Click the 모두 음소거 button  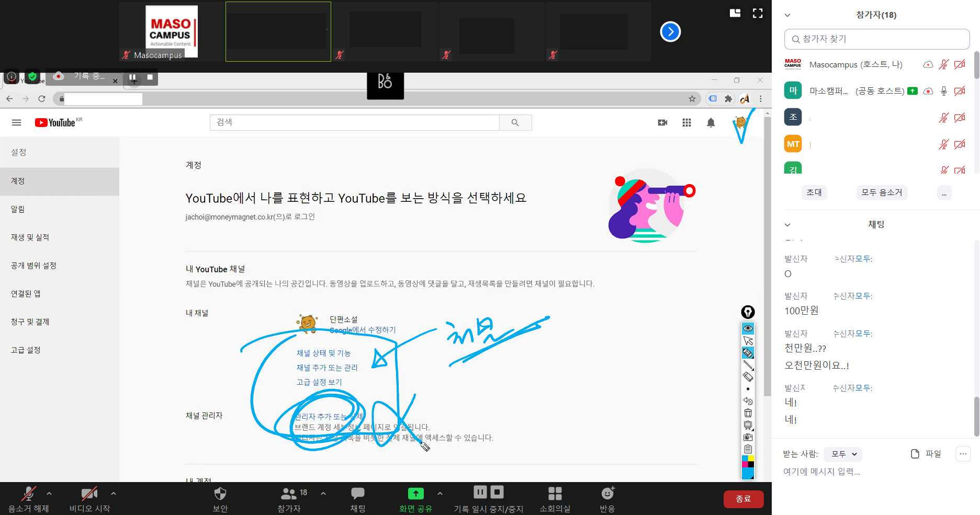click(882, 192)
